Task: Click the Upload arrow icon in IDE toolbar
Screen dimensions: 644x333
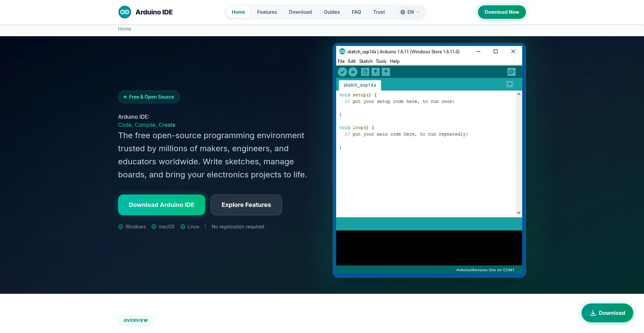Action: [353, 72]
